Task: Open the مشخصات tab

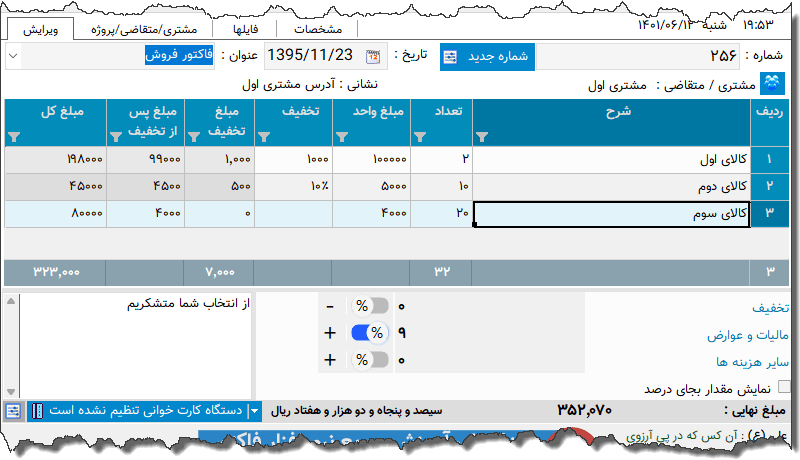Action: point(318,30)
